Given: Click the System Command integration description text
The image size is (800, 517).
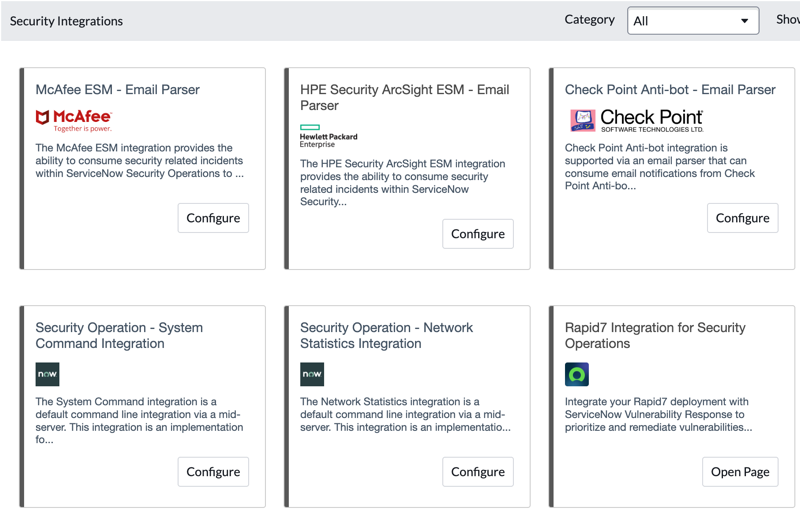Looking at the screenshot, I should click(x=139, y=421).
